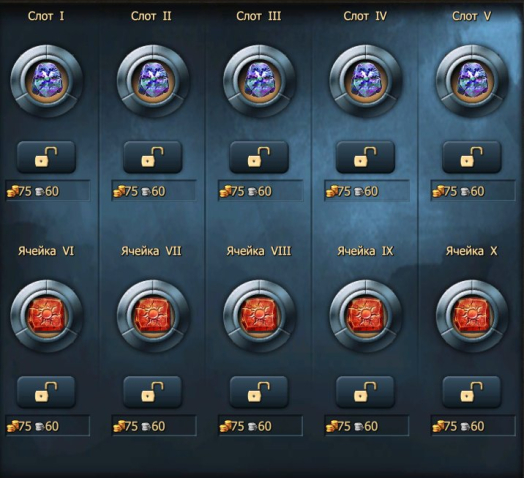This screenshot has width=524, height=478.
Task: Pick the red sun rune in Ячейка X
Action: [x=472, y=316]
